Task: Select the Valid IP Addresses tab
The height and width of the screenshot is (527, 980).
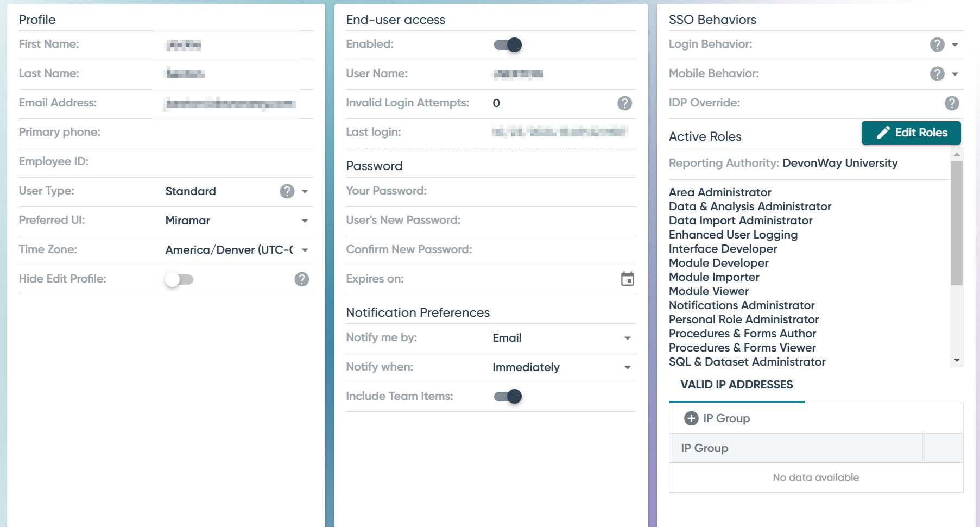Action: click(x=737, y=385)
